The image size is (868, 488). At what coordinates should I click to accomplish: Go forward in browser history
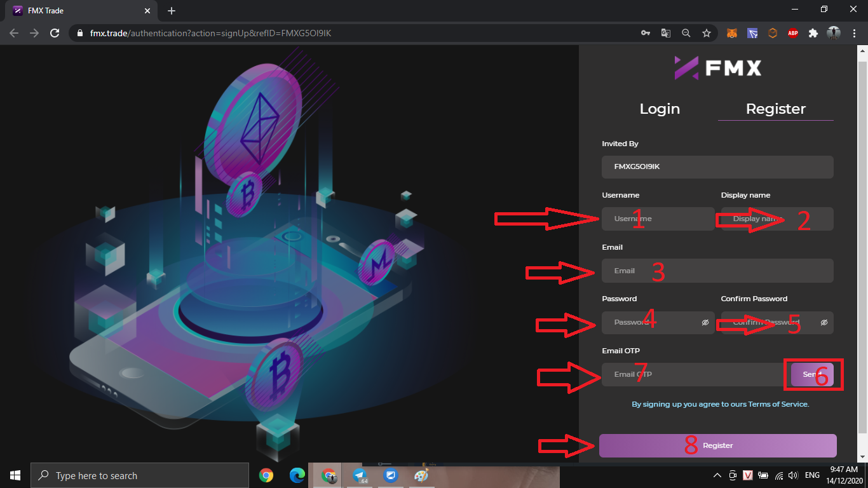(x=34, y=33)
